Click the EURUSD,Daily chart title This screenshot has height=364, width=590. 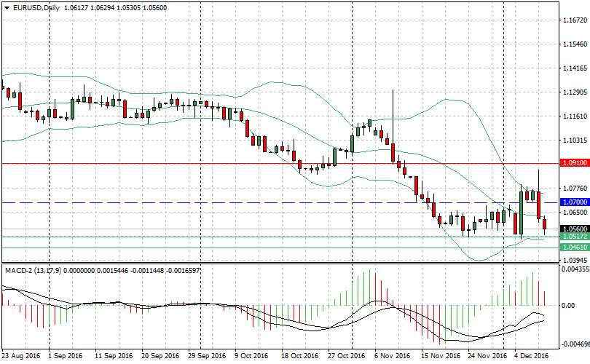pyautogui.click(x=36, y=8)
